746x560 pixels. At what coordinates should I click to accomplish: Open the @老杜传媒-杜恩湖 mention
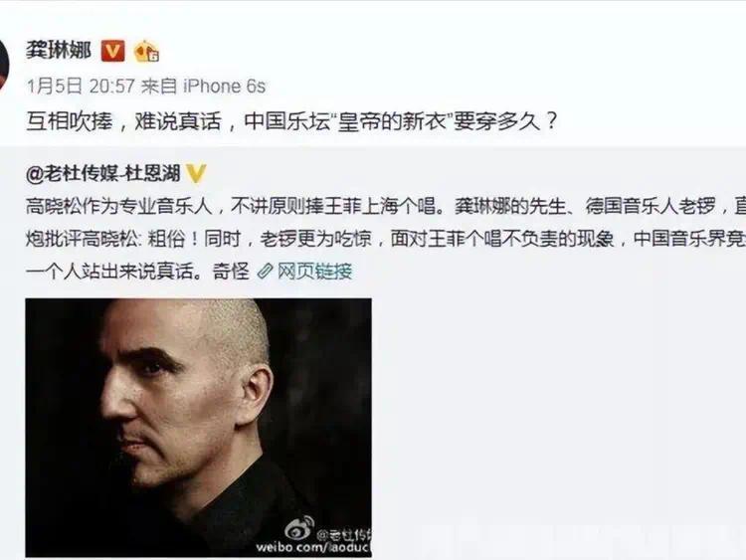103,173
